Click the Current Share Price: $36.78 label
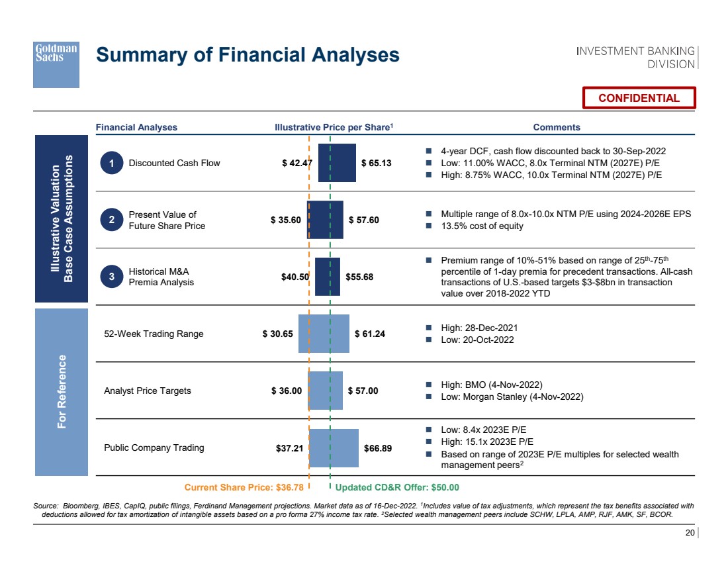Screen dimensions: 728x562 click(x=244, y=488)
